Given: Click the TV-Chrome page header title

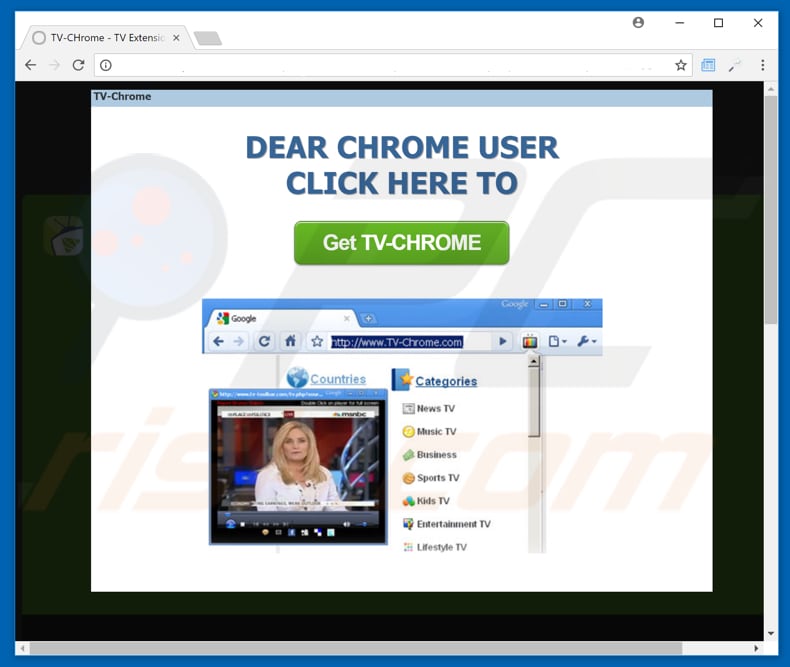Looking at the screenshot, I should click(x=122, y=97).
